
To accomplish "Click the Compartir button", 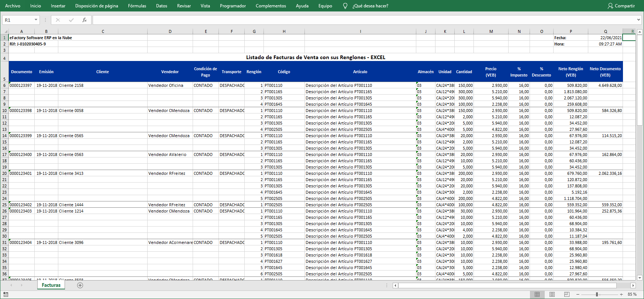I will tap(621, 6).
